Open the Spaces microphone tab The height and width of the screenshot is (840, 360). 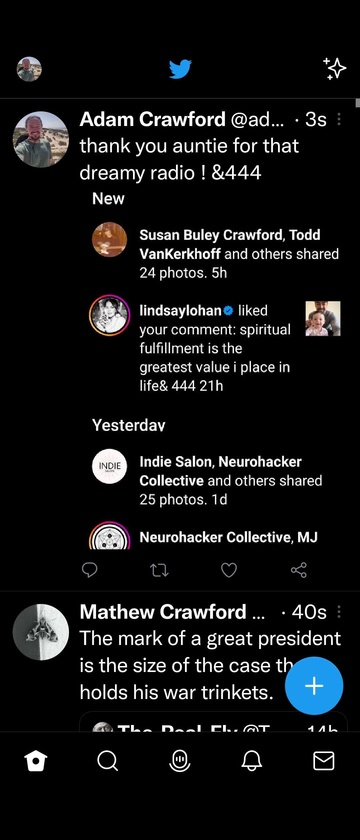click(x=179, y=761)
